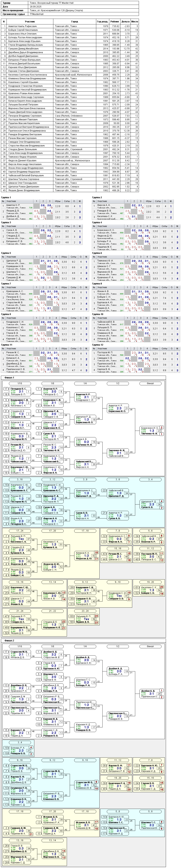Click on Киселева Светлана Константиновна

click(28, 75)
